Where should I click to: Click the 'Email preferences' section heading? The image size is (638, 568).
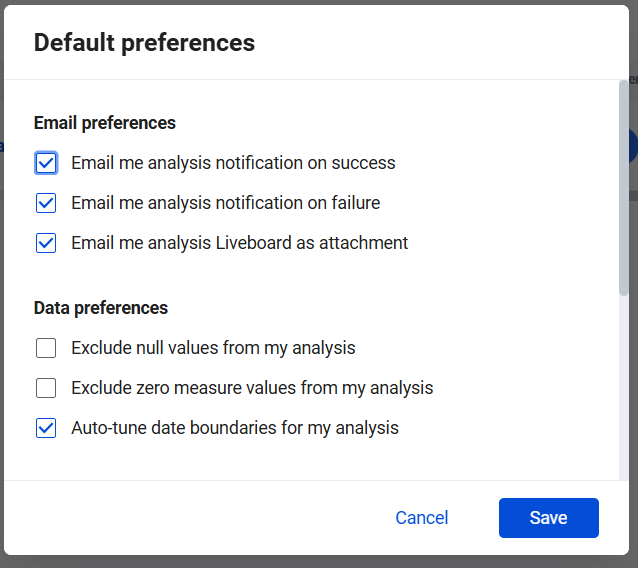coord(105,123)
